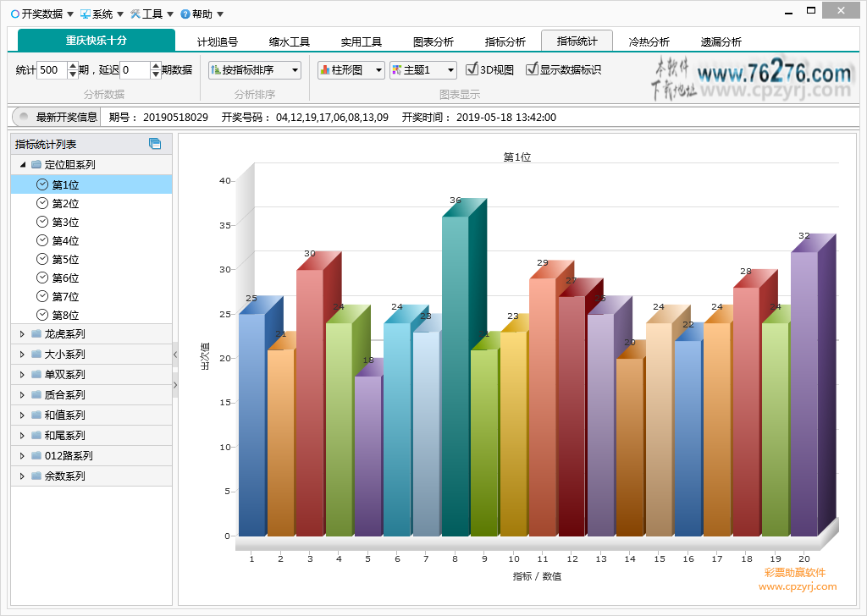Click the clock icon beside 第2位
867x616 pixels.
click(42, 203)
